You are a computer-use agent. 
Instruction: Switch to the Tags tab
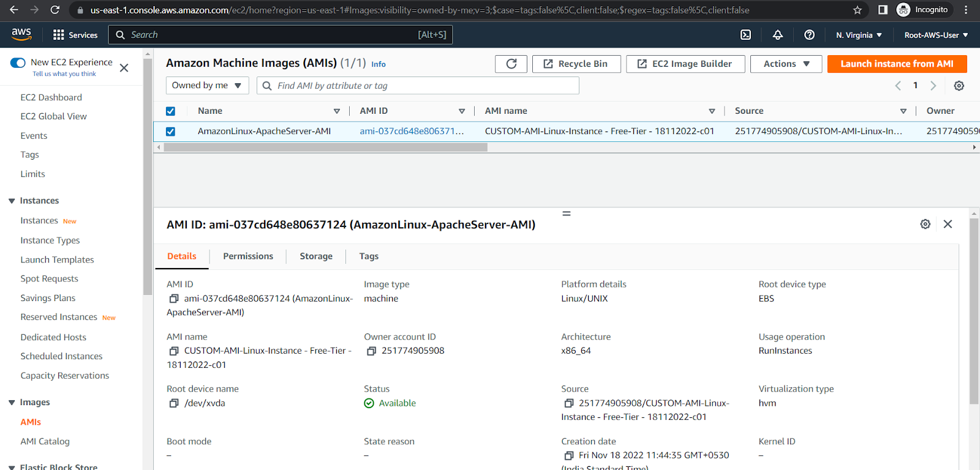tap(369, 256)
